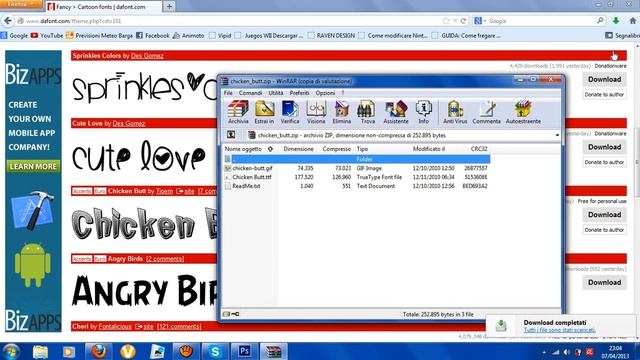Click the bookmark star icon in address bar
The height and width of the screenshot is (360, 640).
[x=446, y=21]
